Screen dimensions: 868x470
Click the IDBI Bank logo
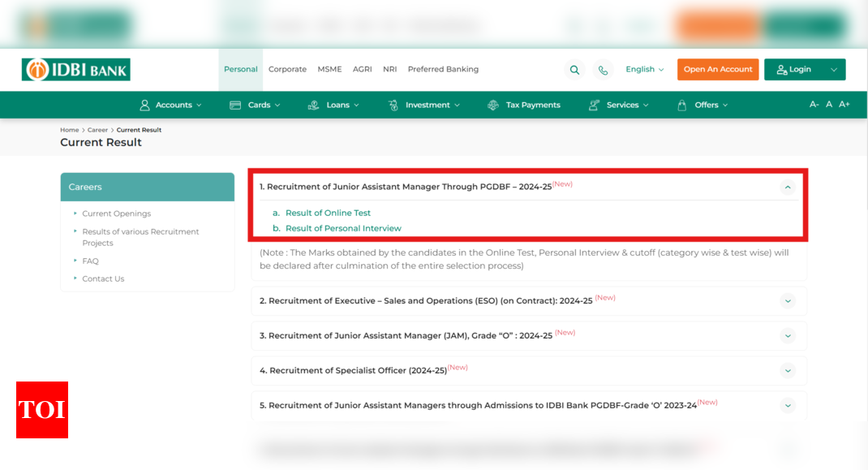(75, 70)
